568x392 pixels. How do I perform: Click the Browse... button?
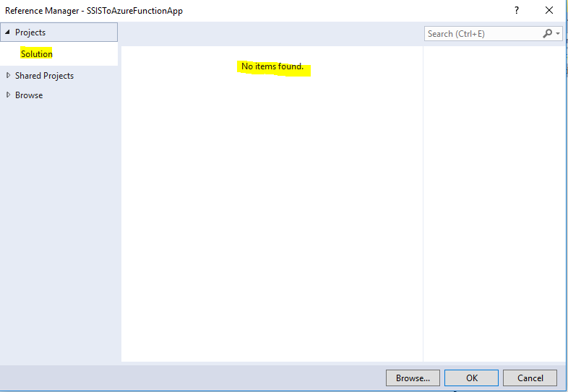pos(413,378)
